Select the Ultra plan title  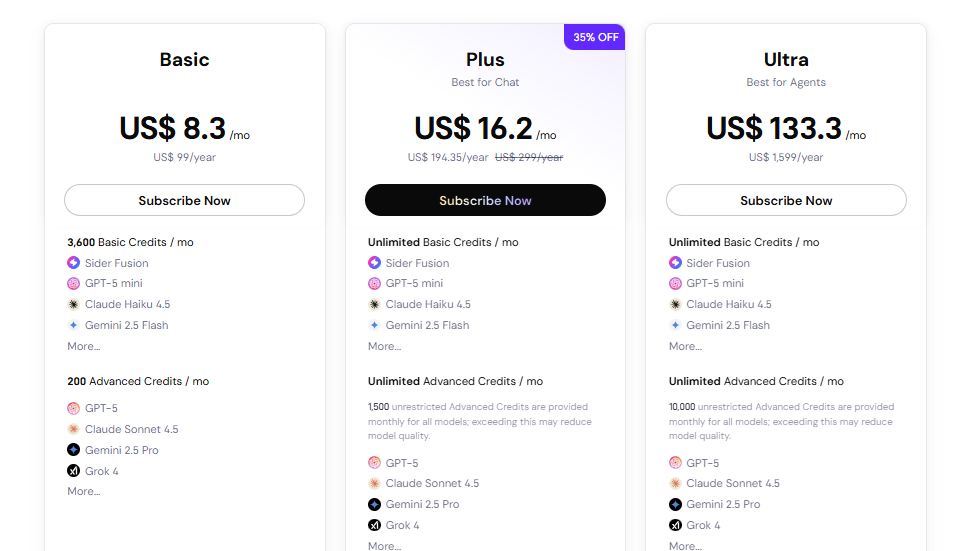[786, 59]
